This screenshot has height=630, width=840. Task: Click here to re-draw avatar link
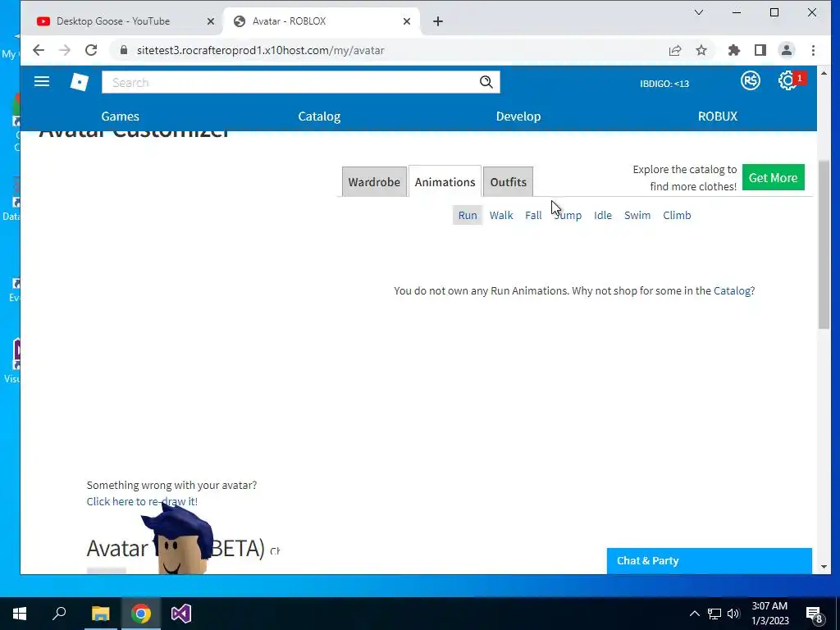(142, 501)
